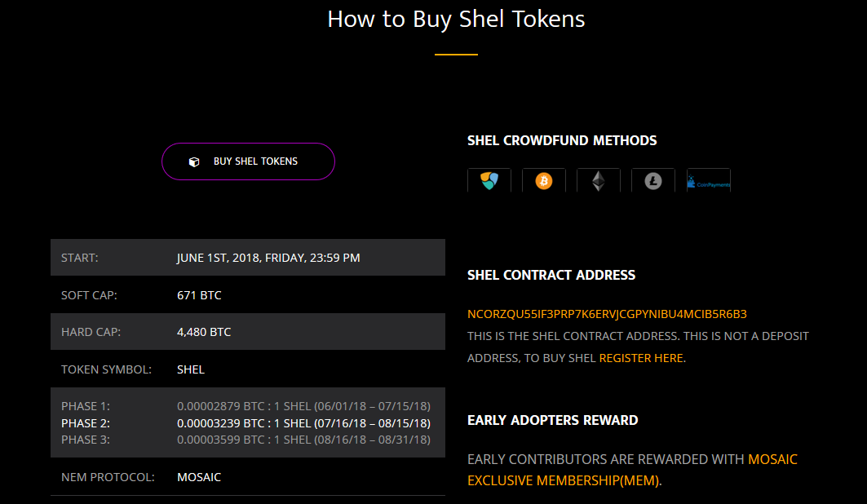Click the Hard Cap 4,480 BTC value
The height and width of the screenshot is (504, 867).
pyautogui.click(x=204, y=332)
